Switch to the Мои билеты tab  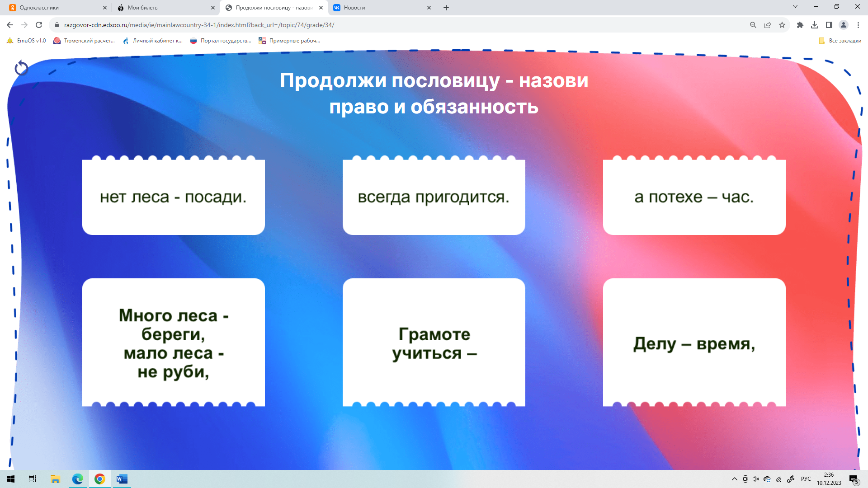(163, 8)
